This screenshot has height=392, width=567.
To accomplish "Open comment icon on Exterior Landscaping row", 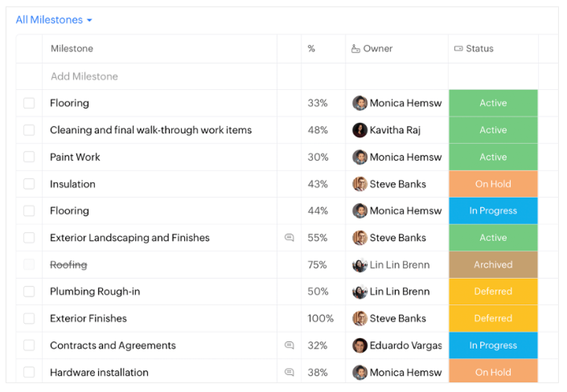I will pos(290,238).
